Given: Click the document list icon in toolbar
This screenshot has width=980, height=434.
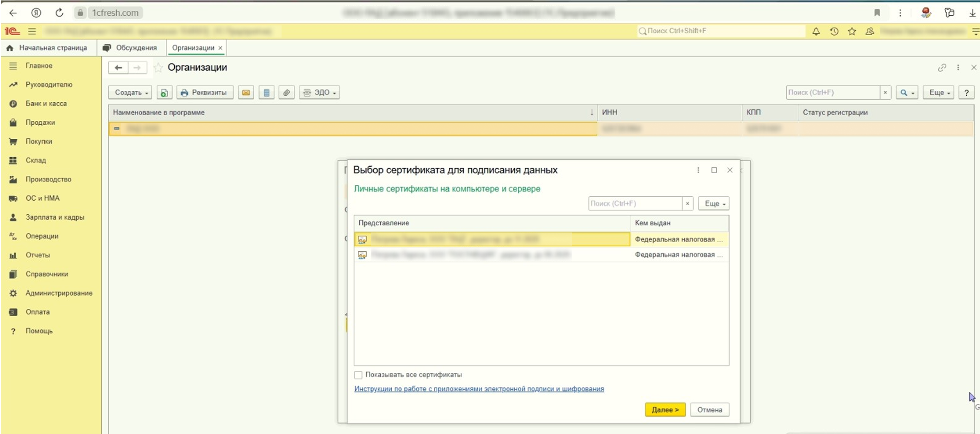Looking at the screenshot, I should 266,92.
